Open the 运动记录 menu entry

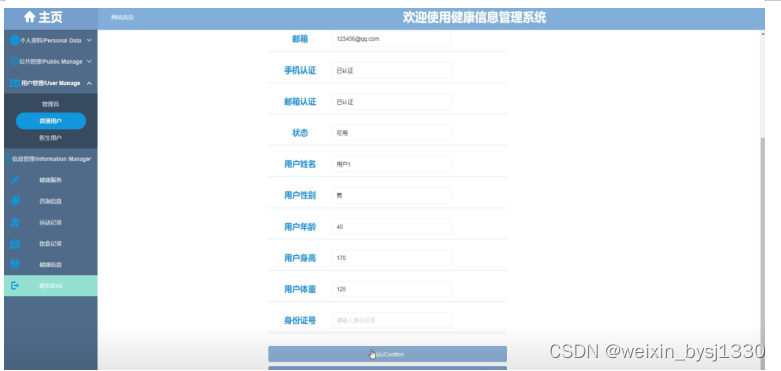point(51,223)
